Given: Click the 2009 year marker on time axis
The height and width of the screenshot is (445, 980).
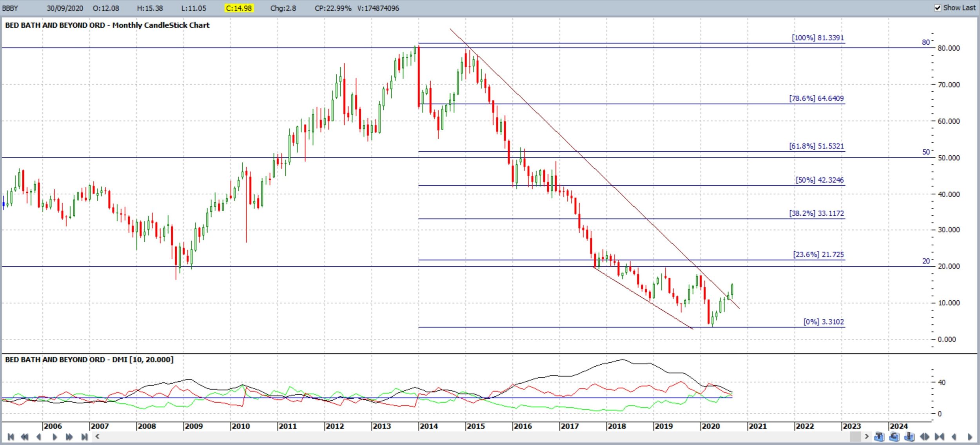Looking at the screenshot, I should (x=194, y=426).
